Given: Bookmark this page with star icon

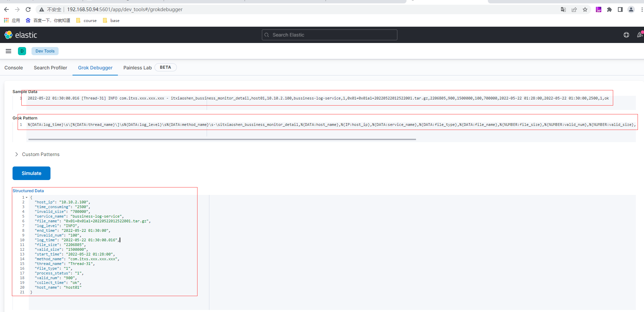Looking at the screenshot, I should coord(585,9).
